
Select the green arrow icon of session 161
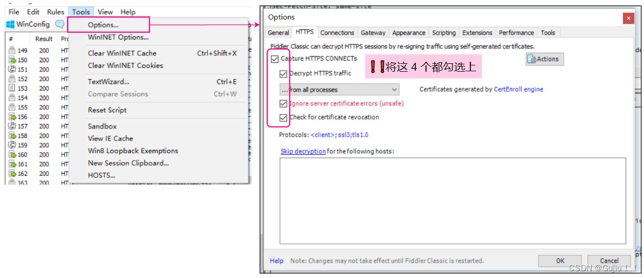pyautogui.click(x=12, y=164)
